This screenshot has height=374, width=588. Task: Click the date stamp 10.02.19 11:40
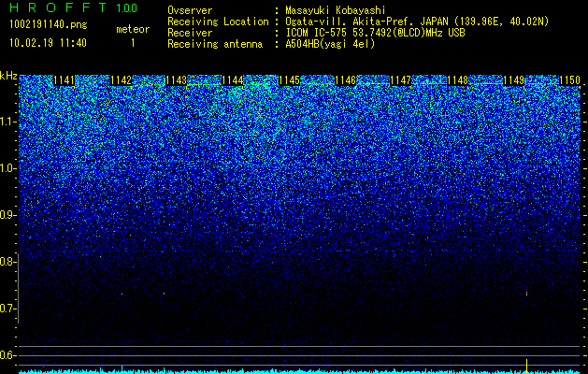click(x=48, y=43)
